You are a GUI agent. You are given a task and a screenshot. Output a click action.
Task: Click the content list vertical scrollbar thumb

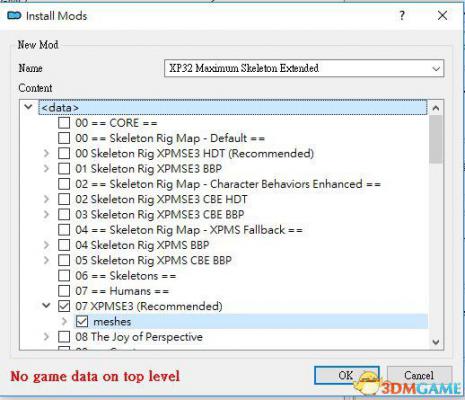[436, 139]
